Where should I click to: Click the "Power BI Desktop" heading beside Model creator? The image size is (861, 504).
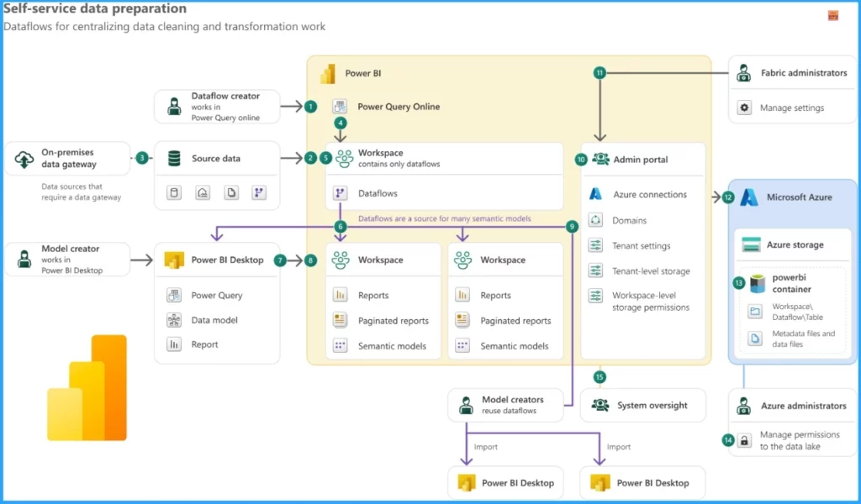(227, 260)
